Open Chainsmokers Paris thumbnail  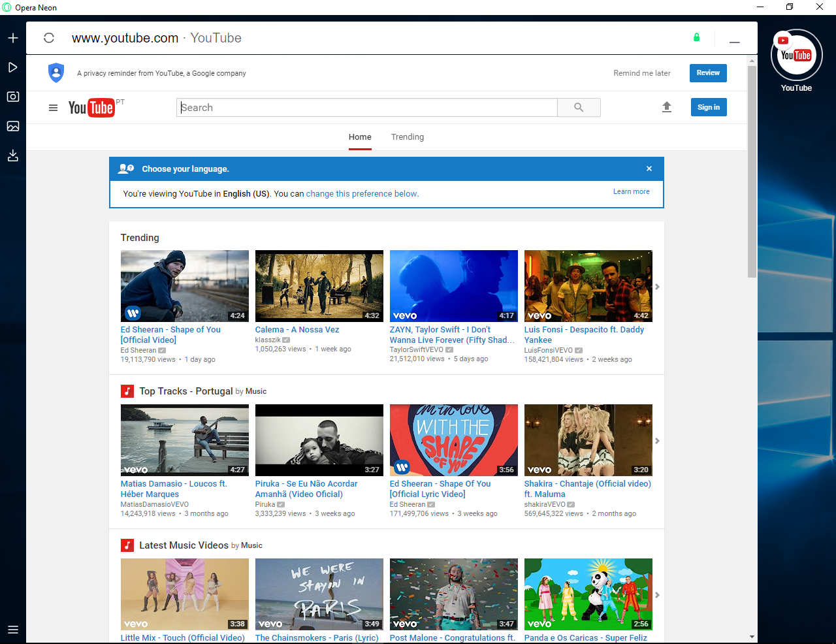click(319, 594)
